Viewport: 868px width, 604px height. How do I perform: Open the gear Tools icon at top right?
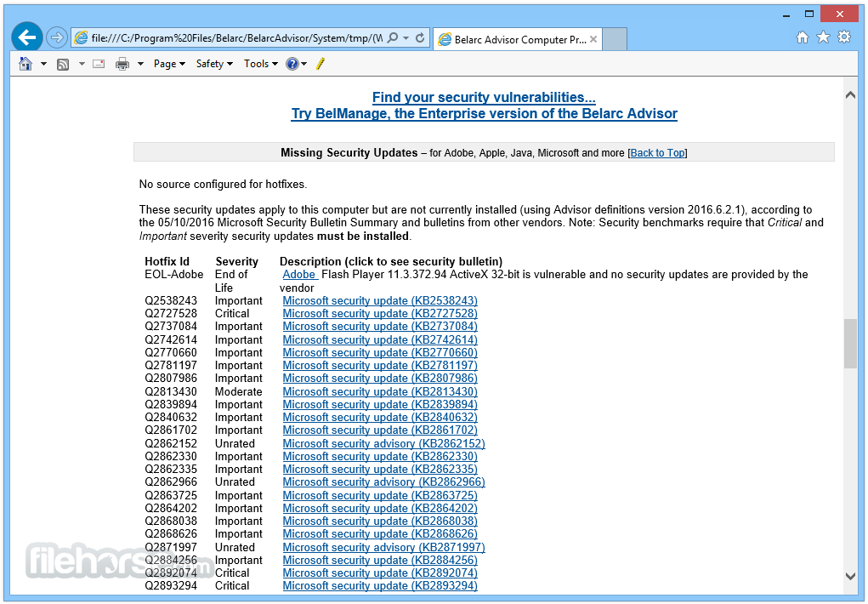pyautogui.click(x=844, y=37)
